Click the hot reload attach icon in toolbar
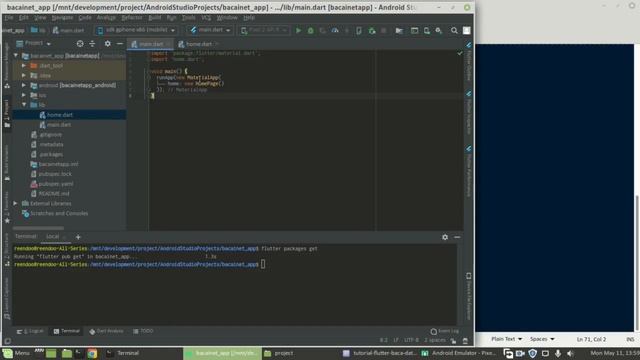 [371, 31]
